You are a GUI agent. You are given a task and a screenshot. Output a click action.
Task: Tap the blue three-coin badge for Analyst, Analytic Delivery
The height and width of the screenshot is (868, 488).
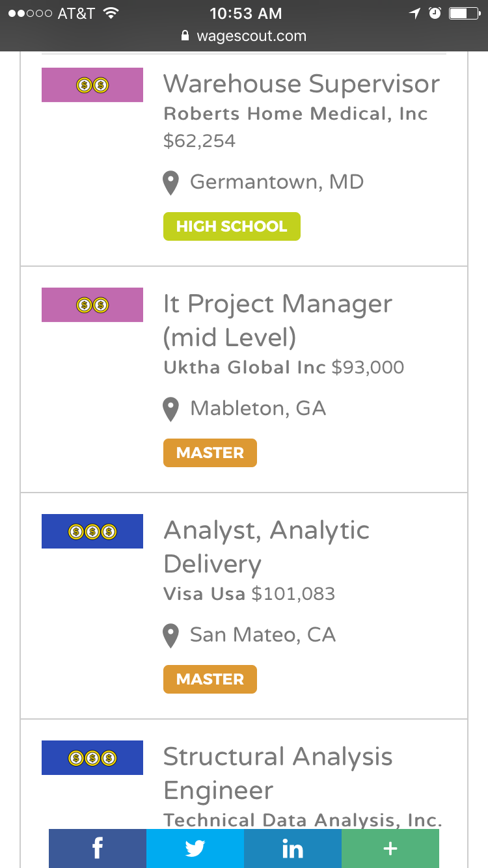(92, 532)
